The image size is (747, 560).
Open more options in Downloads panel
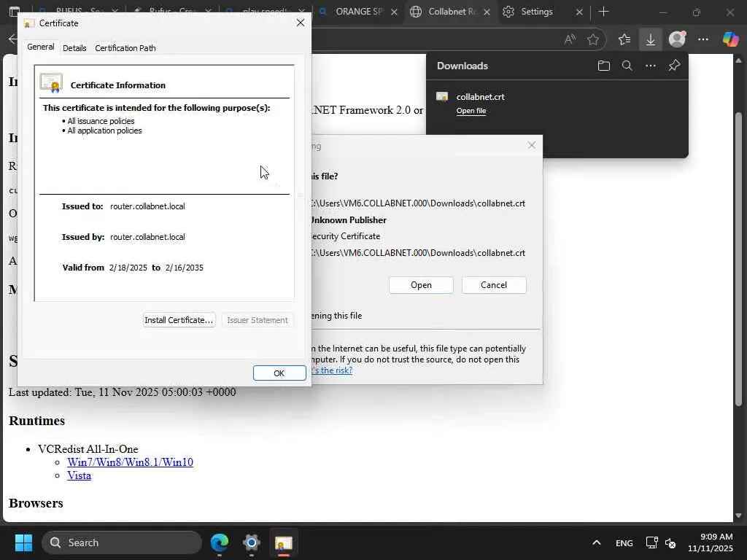click(650, 66)
